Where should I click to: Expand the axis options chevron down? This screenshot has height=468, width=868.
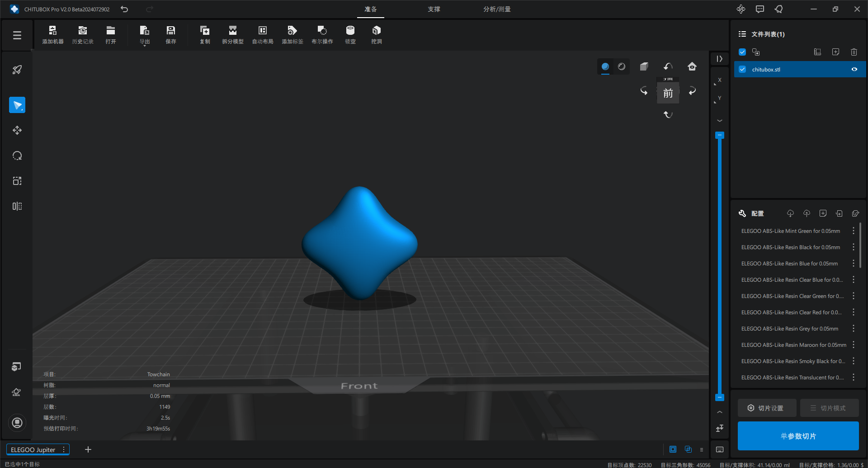pos(720,121)
